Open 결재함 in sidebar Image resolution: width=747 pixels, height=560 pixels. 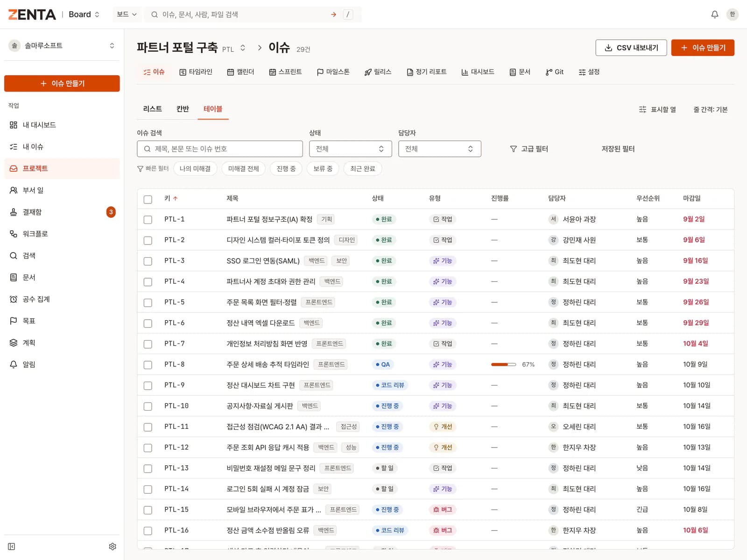[62, 212]
